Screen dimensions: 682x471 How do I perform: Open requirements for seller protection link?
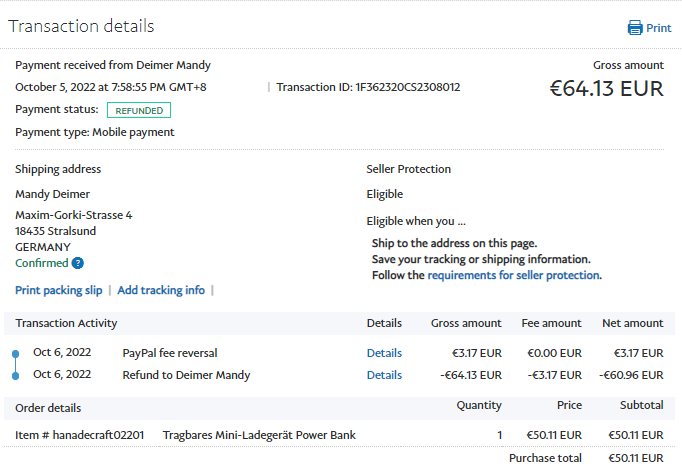514,275
